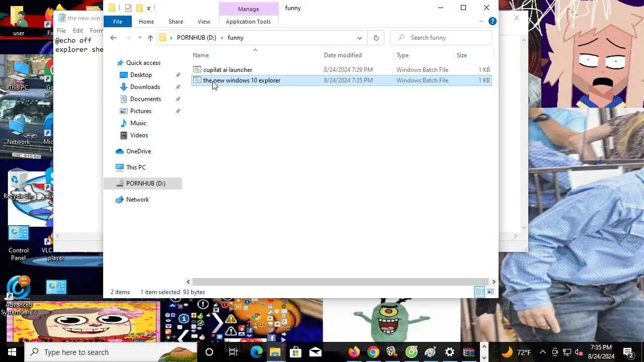
Task: Open Documents in the navigation pane
Action: click(x=145, y=99)
